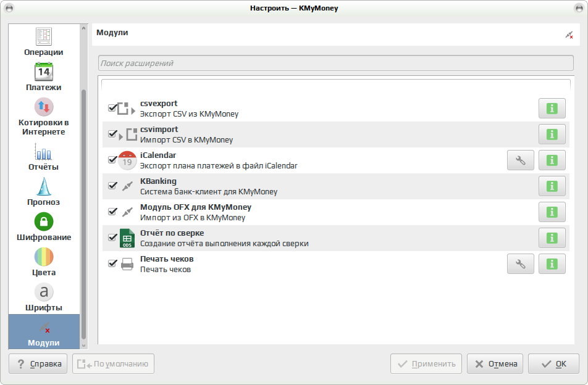Click the По умолчанию button
Viewport: 588px width, 385px height.
[113, 363]
